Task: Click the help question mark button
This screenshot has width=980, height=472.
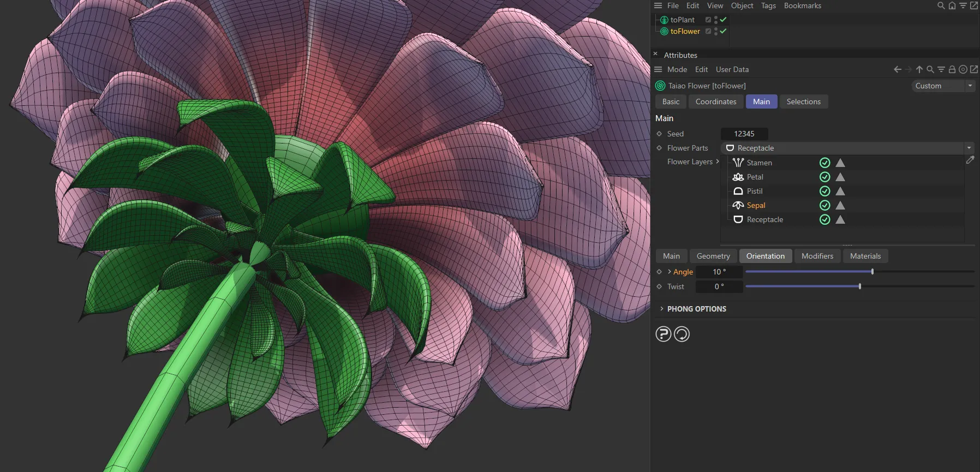Action: click(x=664, y=334)
